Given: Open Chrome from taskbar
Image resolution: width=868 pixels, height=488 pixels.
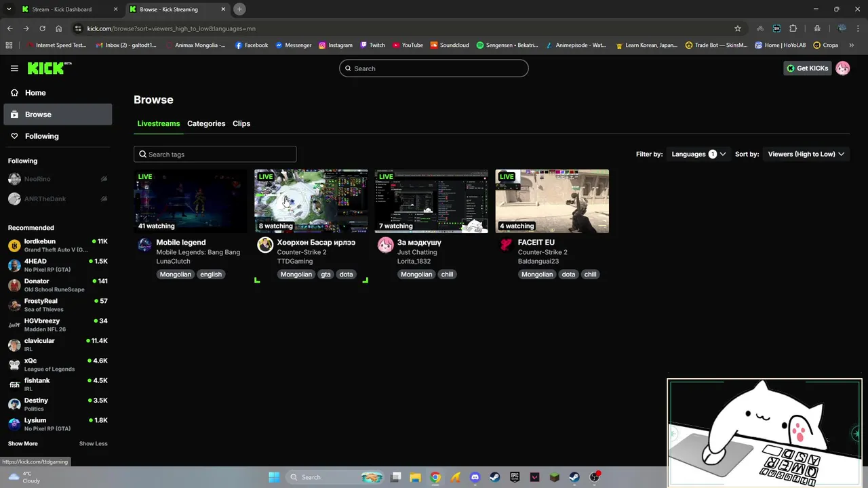Looking at the screenshot, I should tap(435, 477).
